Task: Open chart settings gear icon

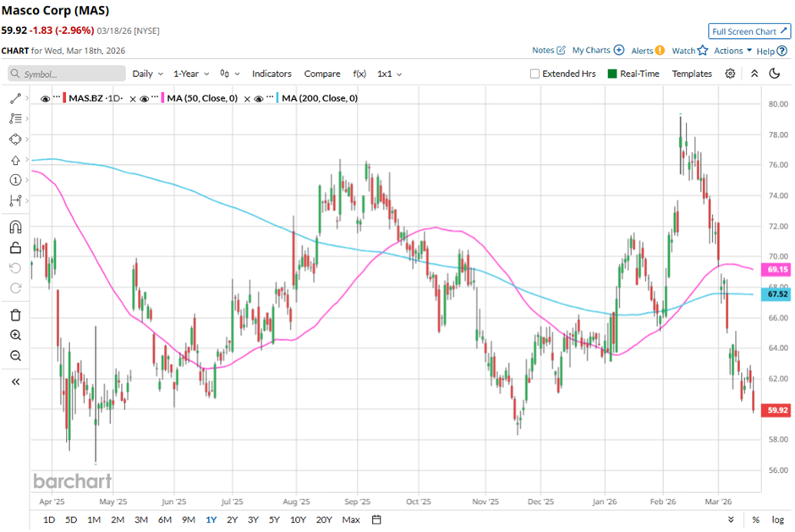Action: tap(730, 74)
